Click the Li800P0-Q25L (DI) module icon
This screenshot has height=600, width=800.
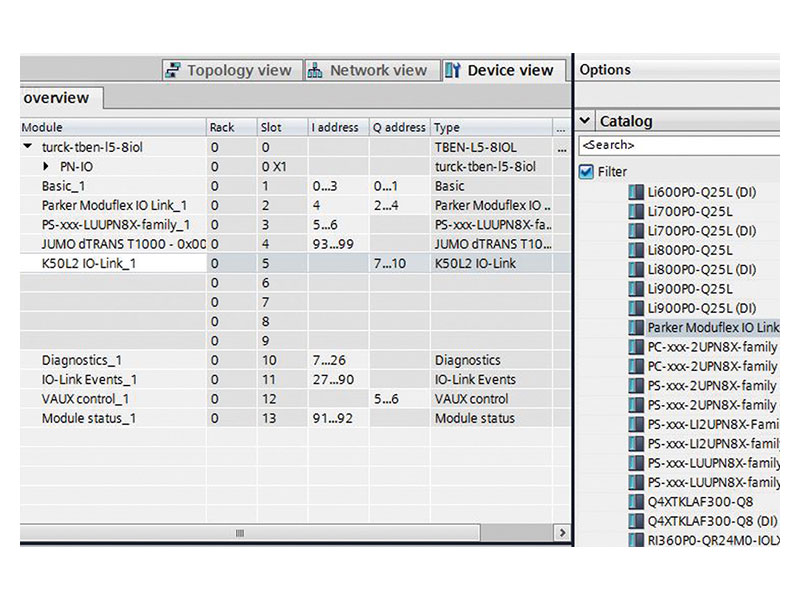636,269
